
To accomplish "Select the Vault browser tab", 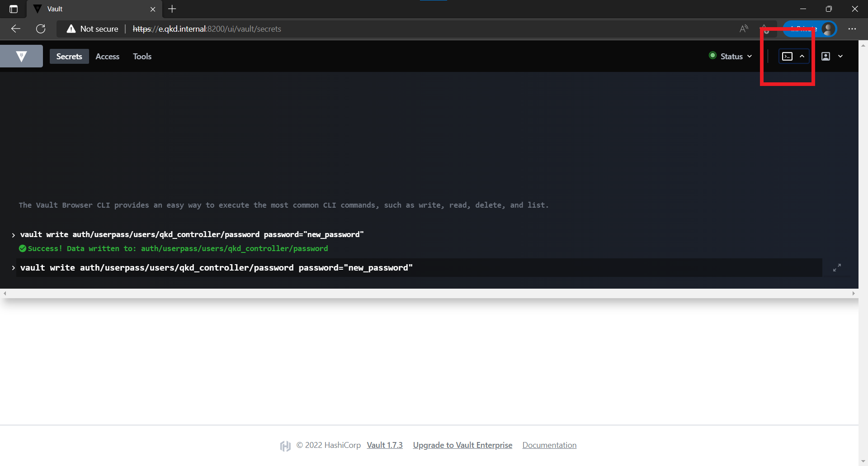I will point(94,9).
